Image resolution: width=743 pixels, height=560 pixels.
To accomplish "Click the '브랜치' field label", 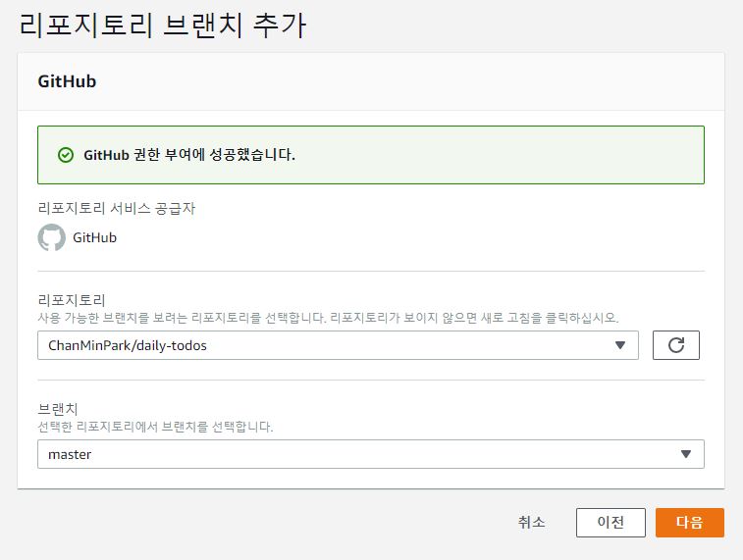I will pos(58,409).
